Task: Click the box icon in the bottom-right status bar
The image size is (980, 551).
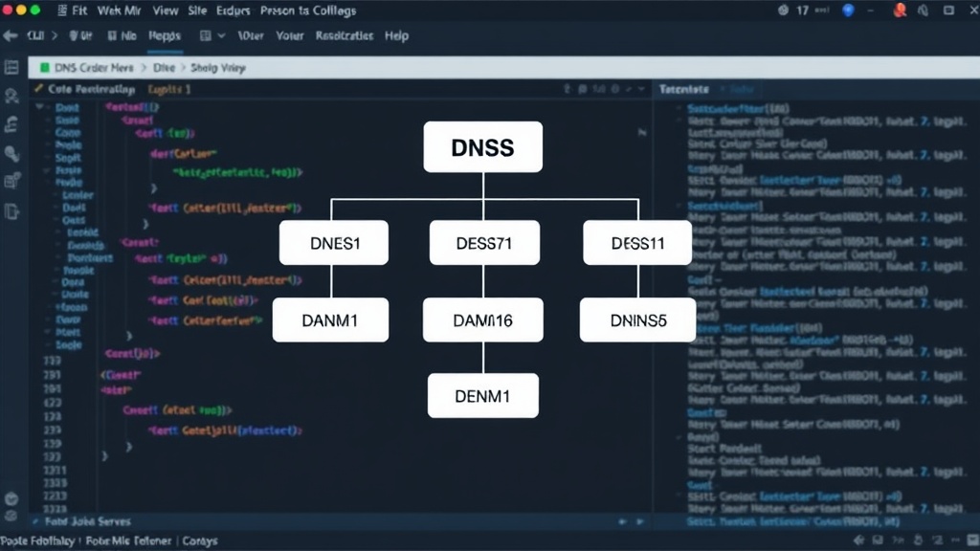Action: pos(879,540)
